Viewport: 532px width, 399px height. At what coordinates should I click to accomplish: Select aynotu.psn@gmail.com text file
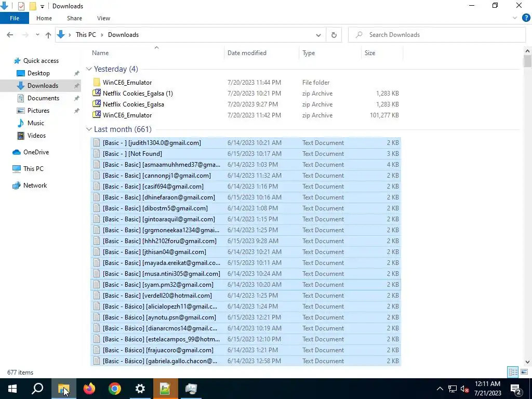(246, 317)
